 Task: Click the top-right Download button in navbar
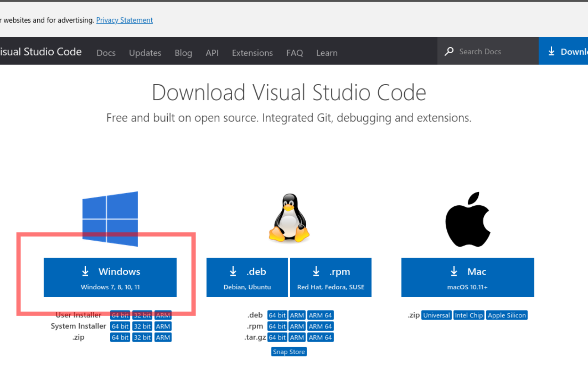563,51
